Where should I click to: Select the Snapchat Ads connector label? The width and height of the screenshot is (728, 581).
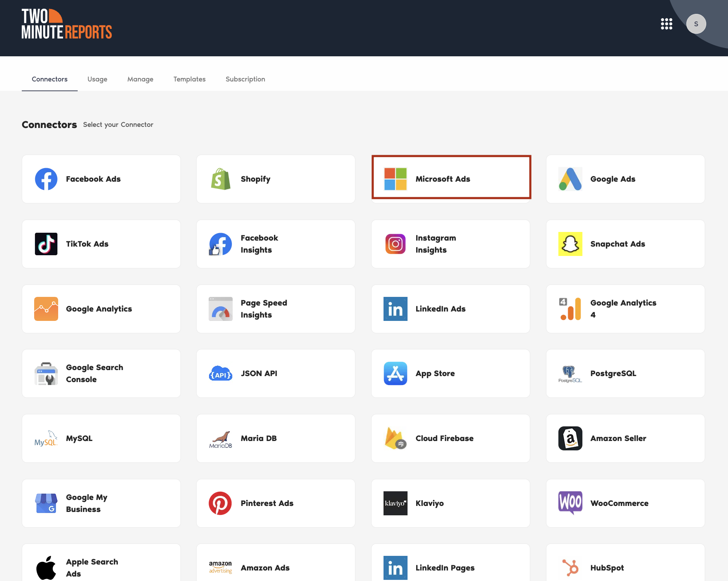(618, 244)
